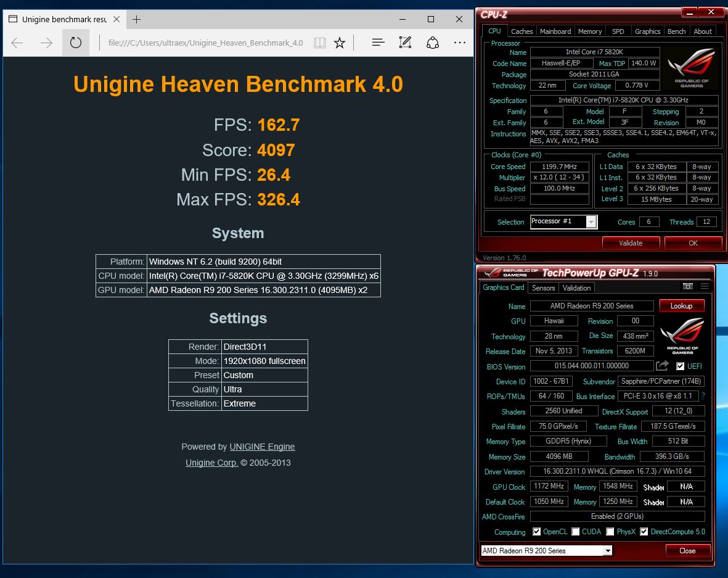This screenshot has width=728, height=578.
Task: Click the CPU model row in System table
Action: point(238,276)
